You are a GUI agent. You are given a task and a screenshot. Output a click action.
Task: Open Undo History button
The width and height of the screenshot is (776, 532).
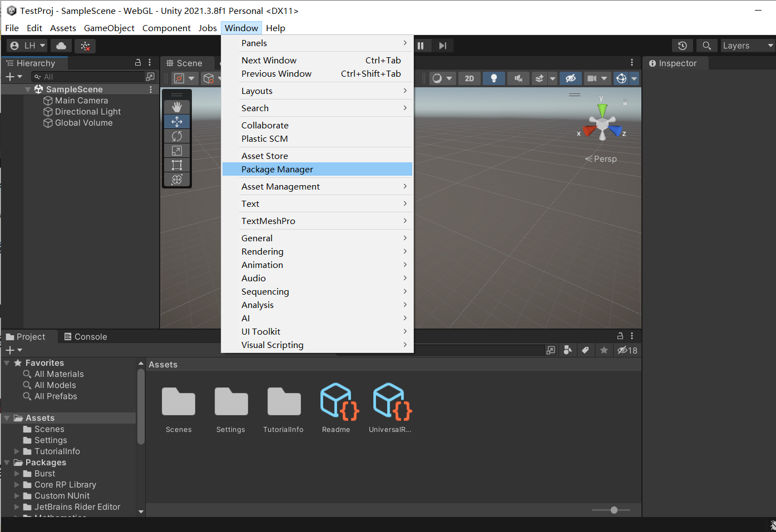point(683,46)
